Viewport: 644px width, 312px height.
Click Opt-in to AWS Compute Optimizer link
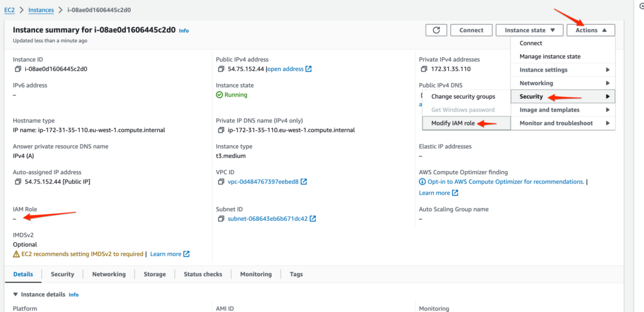pos(505,181)
